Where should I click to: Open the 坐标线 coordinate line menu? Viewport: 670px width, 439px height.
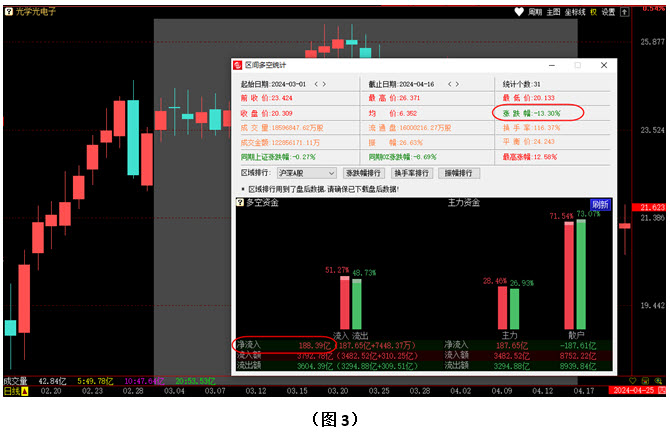tap(575, 12)
